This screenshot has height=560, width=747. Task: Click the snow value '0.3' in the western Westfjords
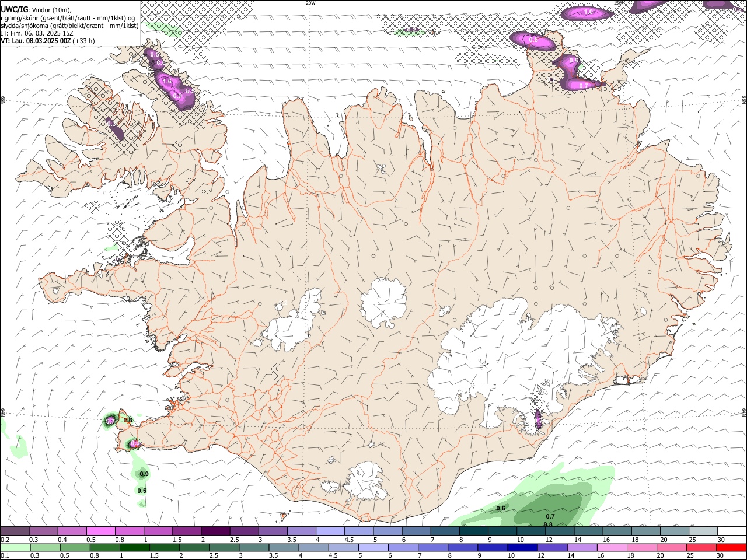pyautogui.click(x=111, y=124)
